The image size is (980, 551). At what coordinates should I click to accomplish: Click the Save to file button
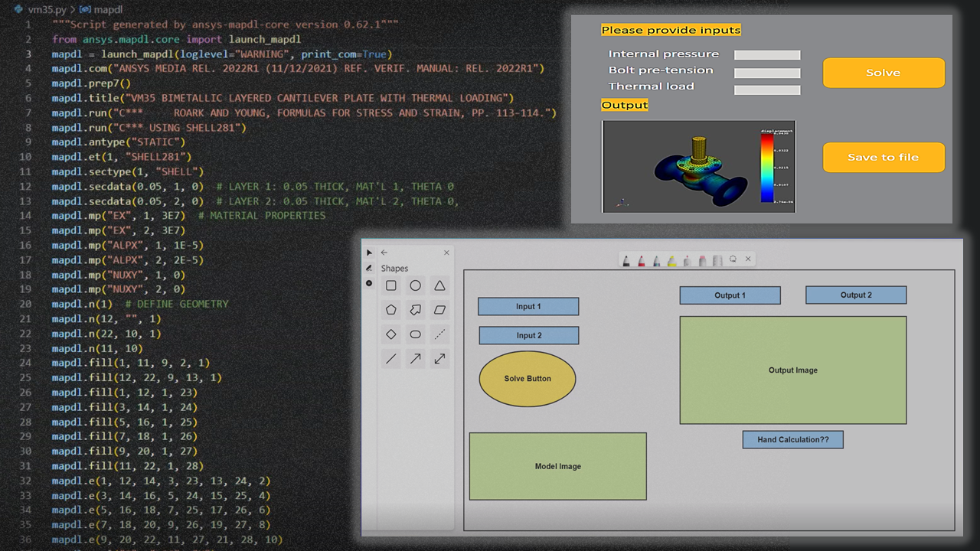click(x=883, y=158)
